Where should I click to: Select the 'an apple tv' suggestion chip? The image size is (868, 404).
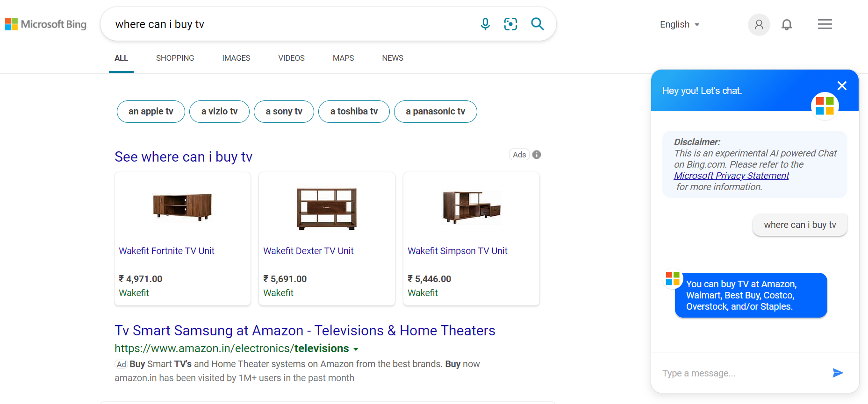pyautogui.click(x=151, y=112)
